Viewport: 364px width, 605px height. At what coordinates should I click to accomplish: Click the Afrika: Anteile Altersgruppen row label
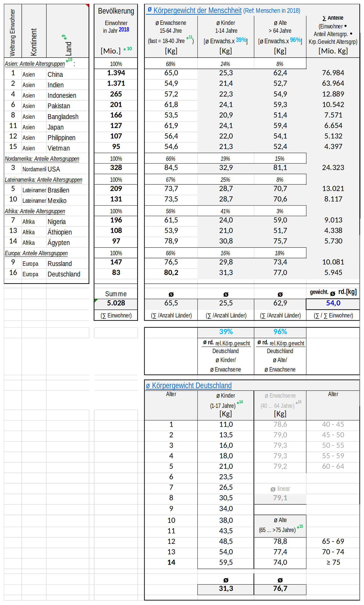coord(35,211)
